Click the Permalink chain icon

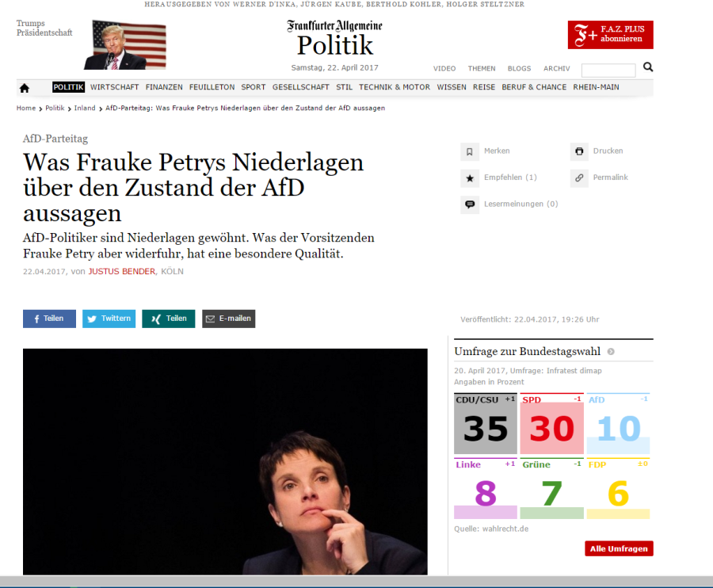(x=579, y=178)
